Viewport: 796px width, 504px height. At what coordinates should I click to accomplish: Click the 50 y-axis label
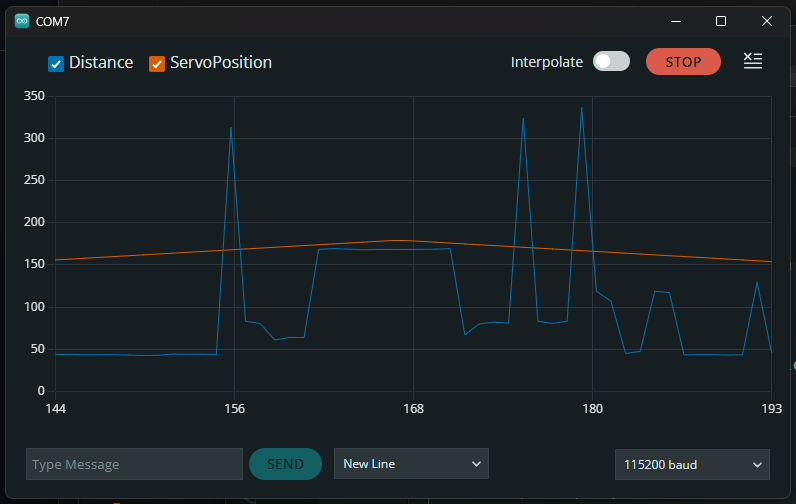pyautogui.click(x=38, y=349)
